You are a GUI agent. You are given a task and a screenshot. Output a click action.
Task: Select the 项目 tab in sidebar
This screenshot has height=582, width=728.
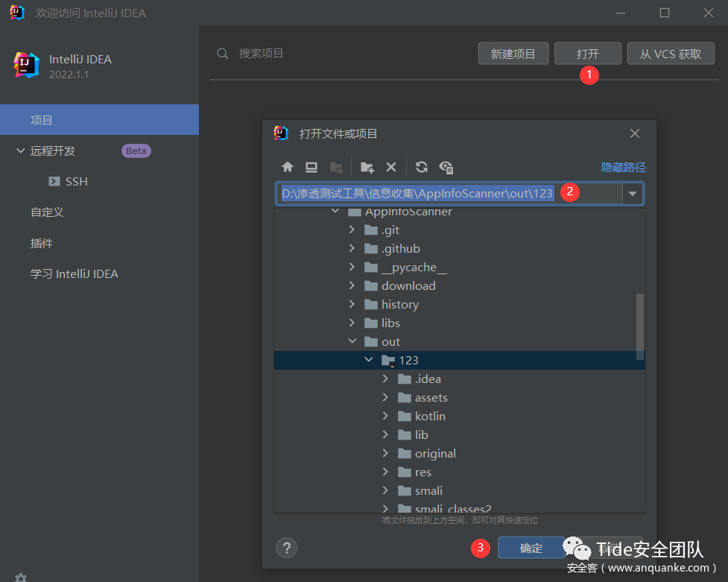(x=99, y=120)
